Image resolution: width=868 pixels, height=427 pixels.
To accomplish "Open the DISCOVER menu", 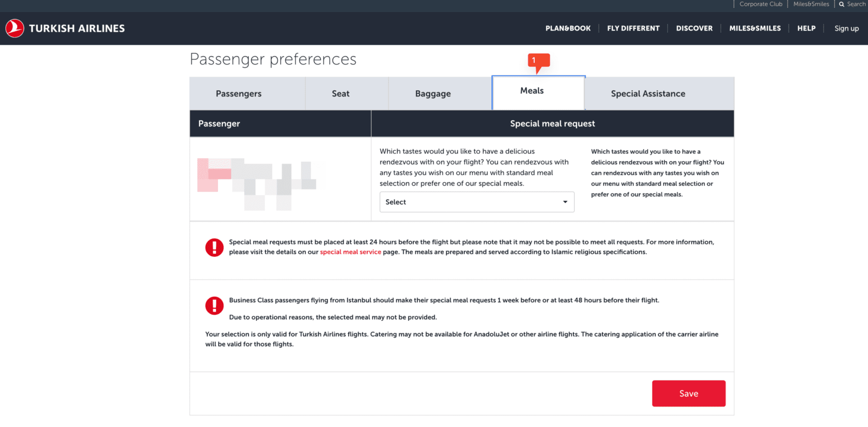I will pos(694,28).
